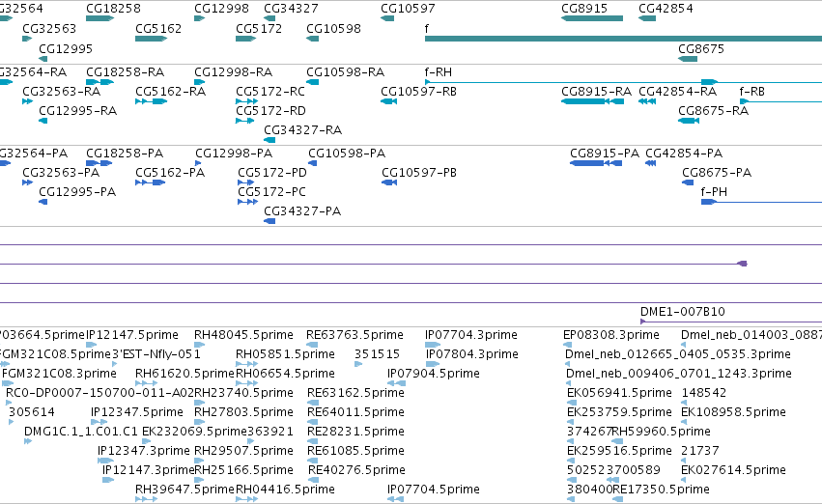The width and height of the screenshot is (822, 504).
Task: Select gene CG34327 label in top track
Action: pyautogui.click(x=291, y=9)
